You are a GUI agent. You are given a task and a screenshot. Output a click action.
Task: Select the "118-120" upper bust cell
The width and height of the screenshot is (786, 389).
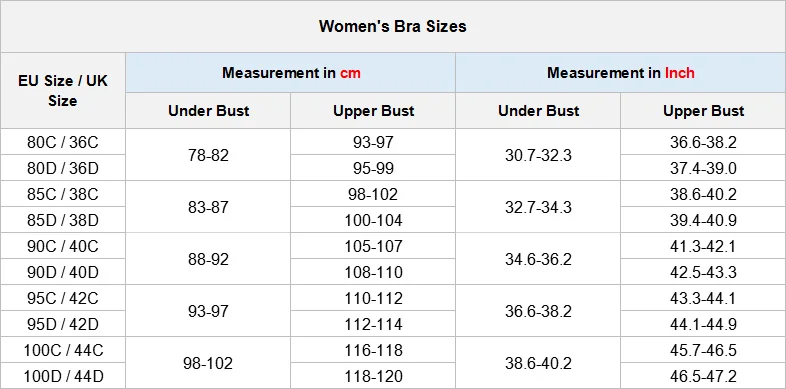click(373, 376)
